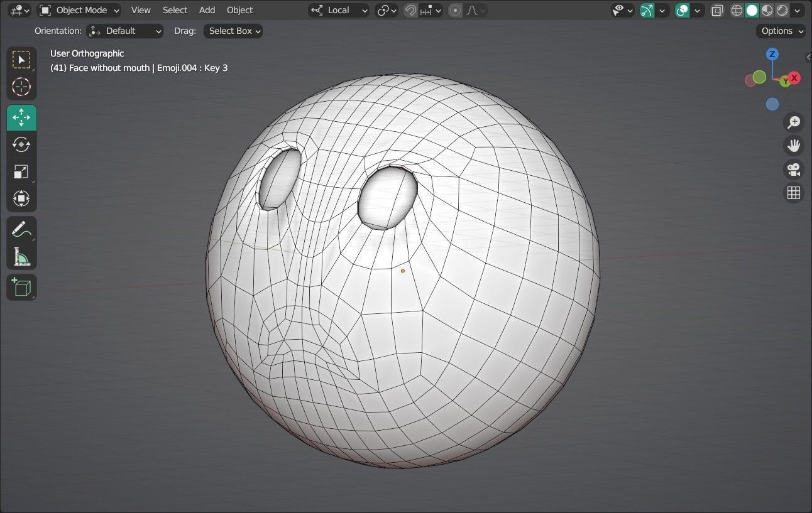Toggle show overlays button
This screenshot has width=812, height=513.
coord(683,10)
